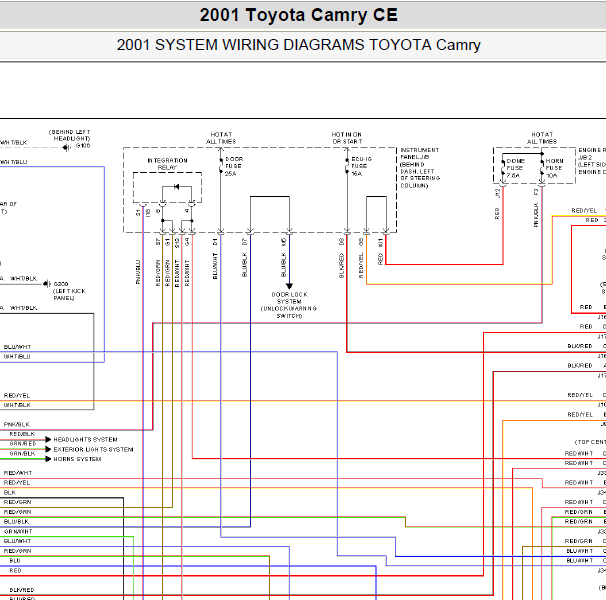Click the G100 ground symbol

point(67,147)
